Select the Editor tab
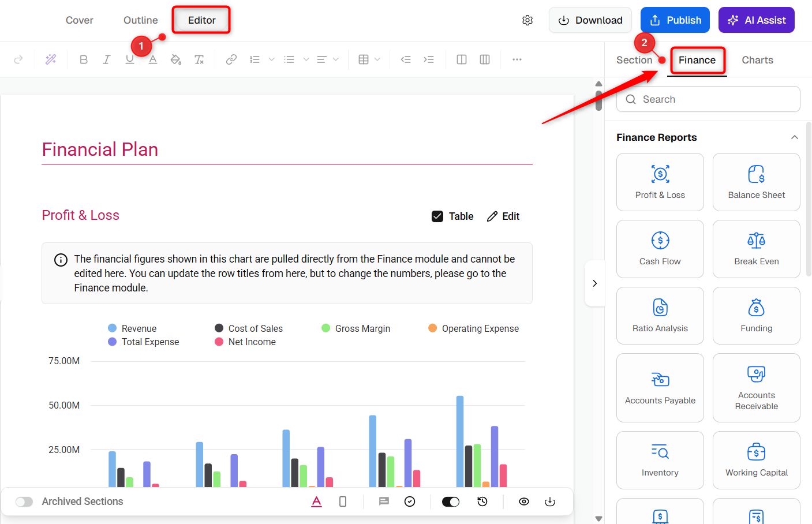Image resolution: width=812 pixels, height=524 pixels. click(x=202, y=20)
